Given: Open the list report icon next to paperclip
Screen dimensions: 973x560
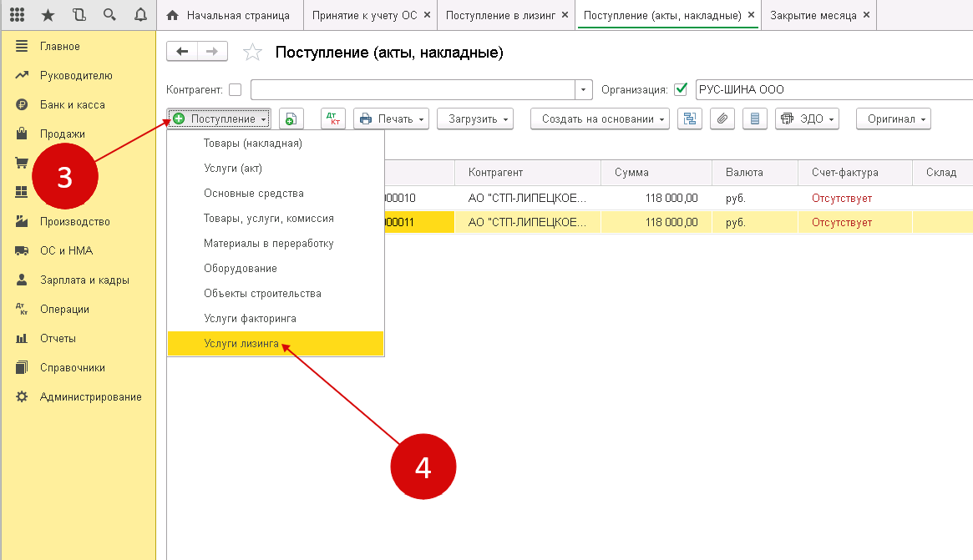Looking at the screenshot, I should coord(754,119).
